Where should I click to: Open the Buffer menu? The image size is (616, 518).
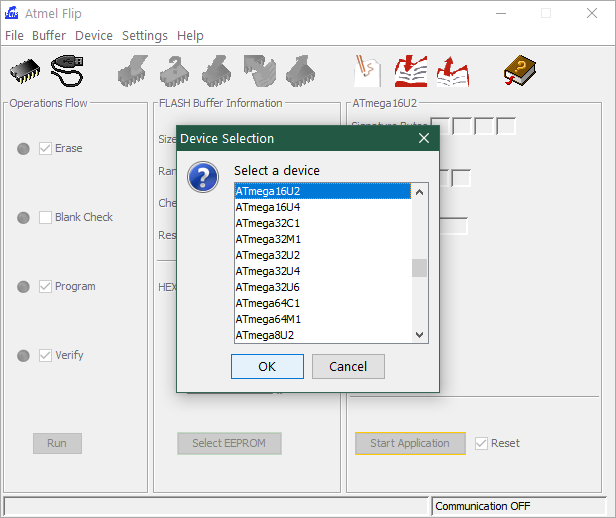pyautogui.click(x=49, y=36)
